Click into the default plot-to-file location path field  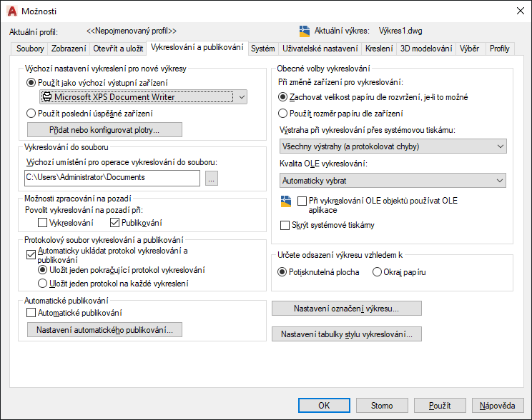(112, 178)
